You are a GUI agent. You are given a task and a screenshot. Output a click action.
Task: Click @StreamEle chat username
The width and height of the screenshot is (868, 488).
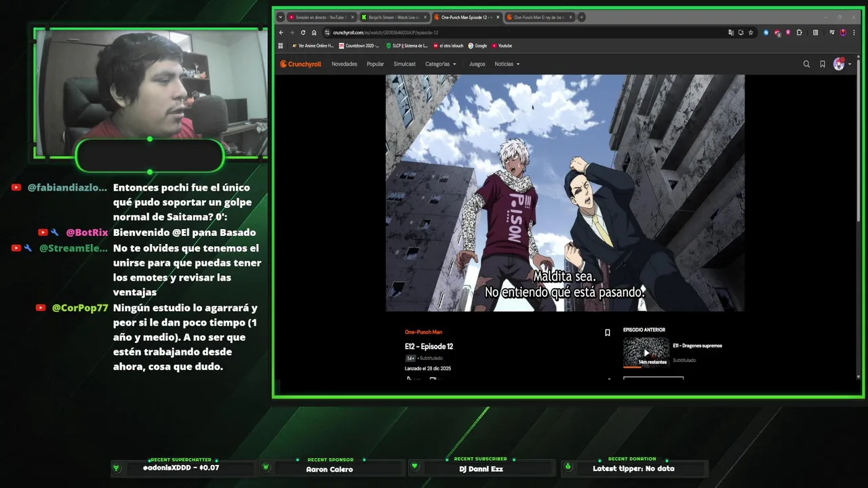click(x=73, y=248)
